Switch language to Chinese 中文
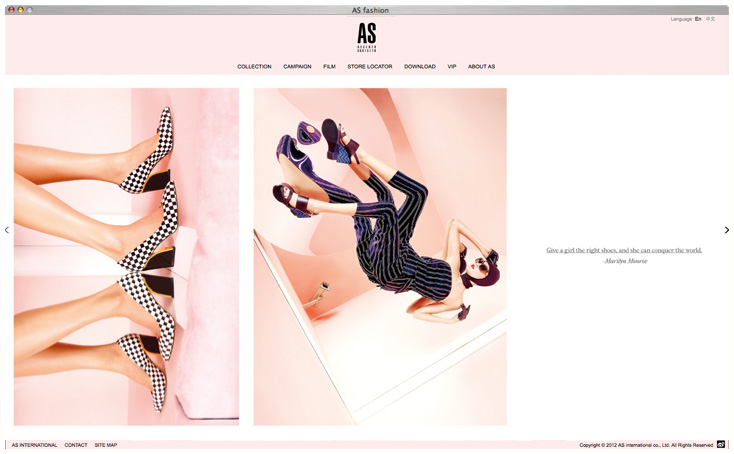 [711, 19]
